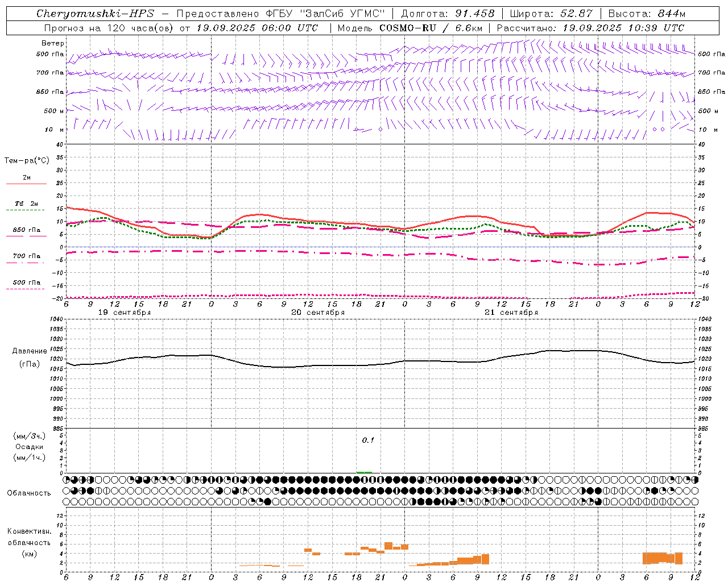Click the 'Конвективн.' convective cloud label
The height and width of the screenshot is (582, 728).
coord(29,531)
